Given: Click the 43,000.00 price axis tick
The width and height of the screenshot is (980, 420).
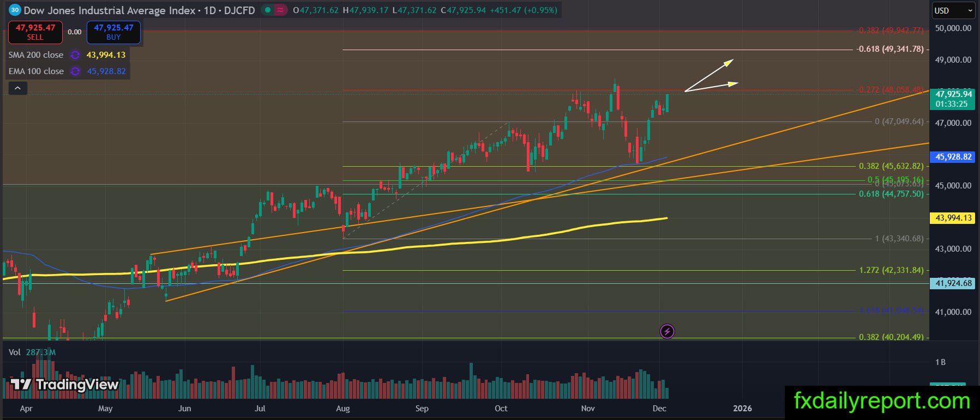Looking at the screenshot, I should pyautogui.click(x=953, y=249).
